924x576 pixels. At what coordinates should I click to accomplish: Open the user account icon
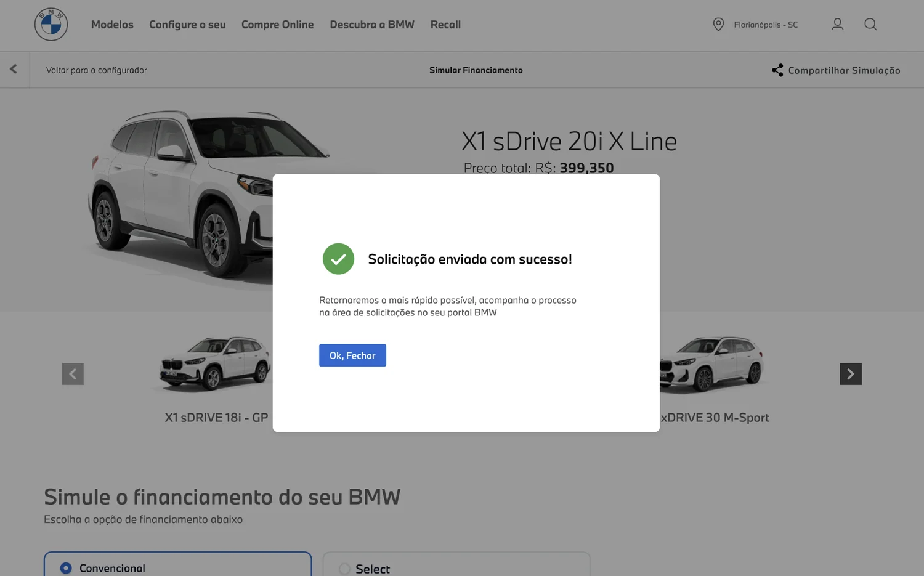(x=837, y=24)
